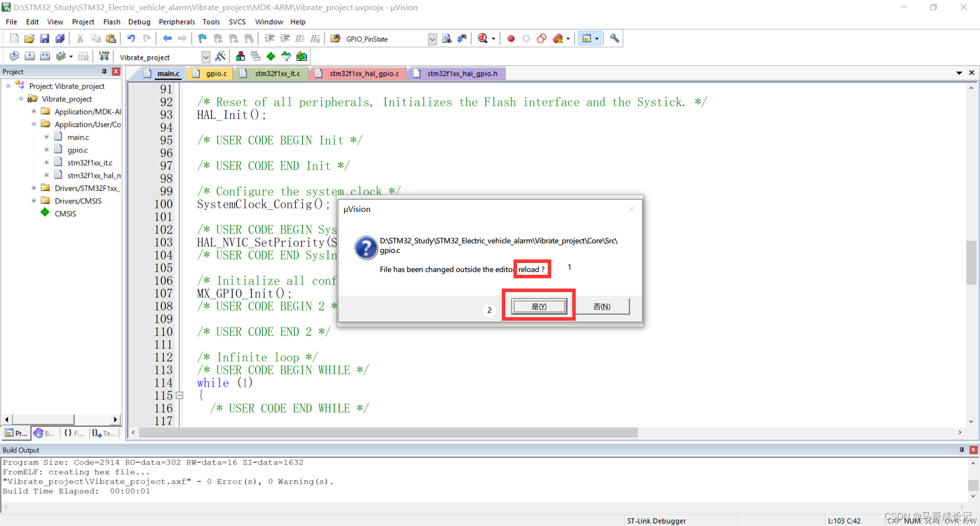
Task: Switch to the Books panel tab
Action: [x=44, y=434]
